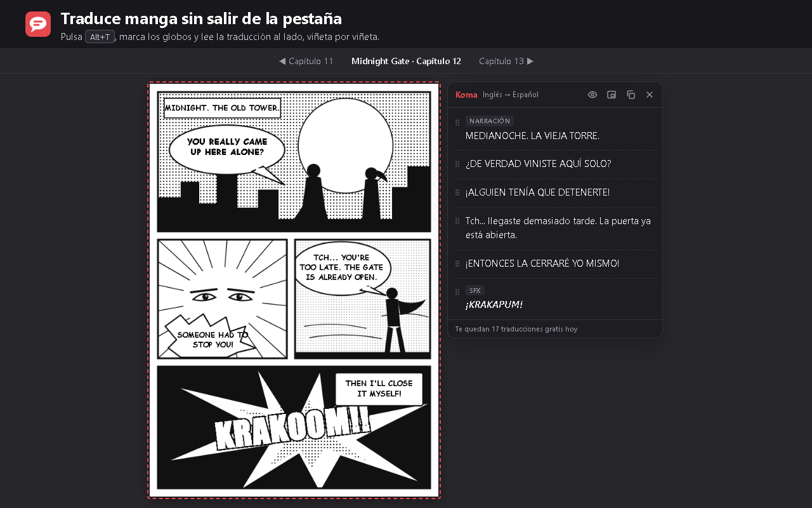This screenshot has width=812, height=508.
Task: Click the drag handle beside ¡ENTONCES LA CERRARÉ YO MISMO!
Action: tap(457, 264)
